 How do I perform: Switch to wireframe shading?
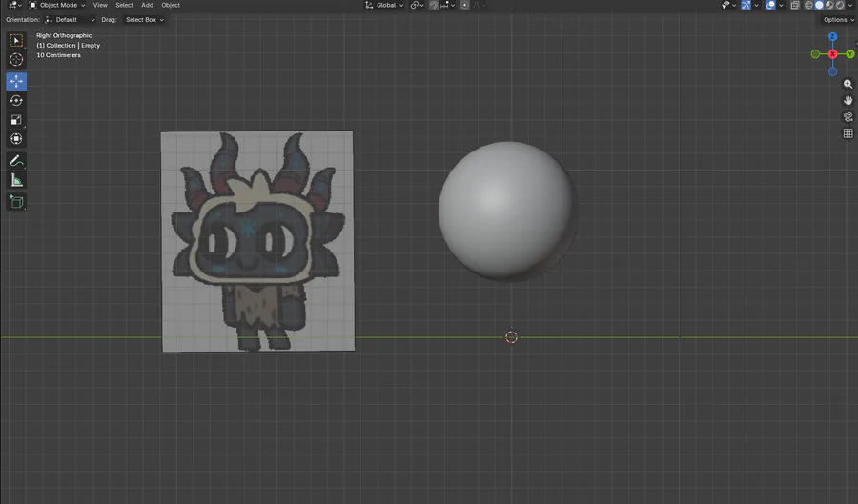(x=808, y=5)
